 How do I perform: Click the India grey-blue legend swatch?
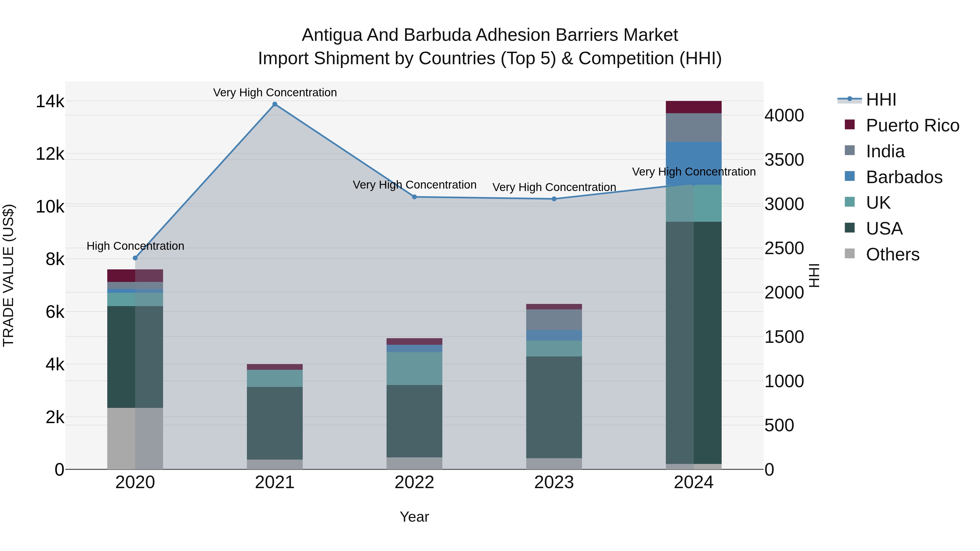tap(850, 150)
